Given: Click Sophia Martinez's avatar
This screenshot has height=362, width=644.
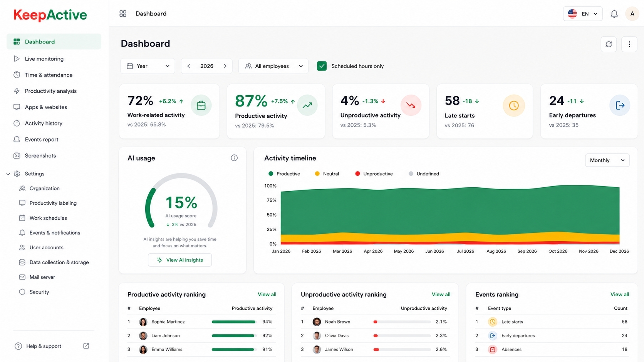Looking at the screenshot, I should point(143,322).
